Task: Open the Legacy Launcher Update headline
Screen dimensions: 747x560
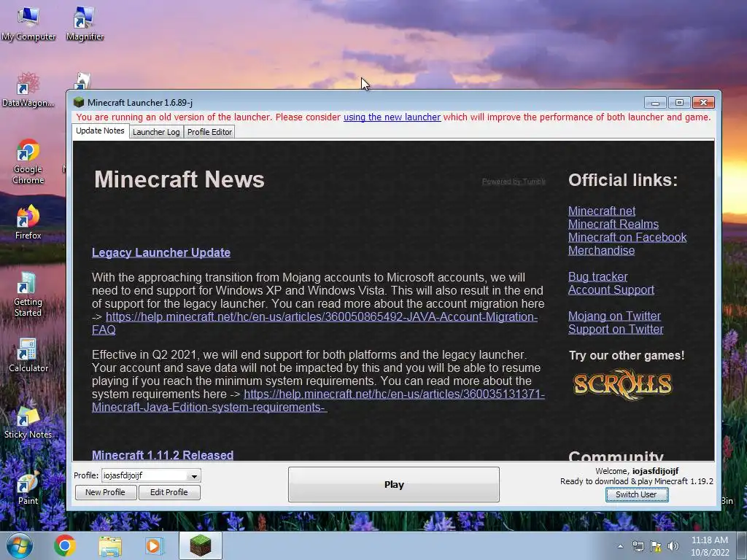Action: [161, 252]
